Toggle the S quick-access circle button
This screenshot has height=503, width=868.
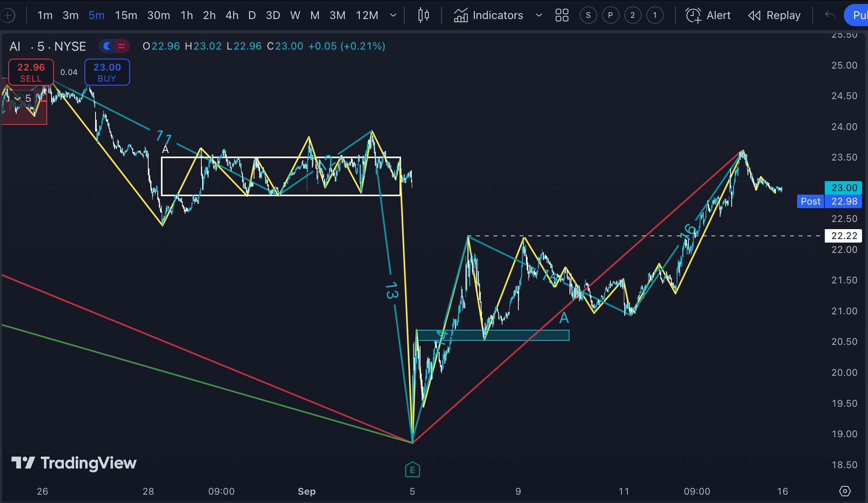pyautogui.click(x=588, y=15)
